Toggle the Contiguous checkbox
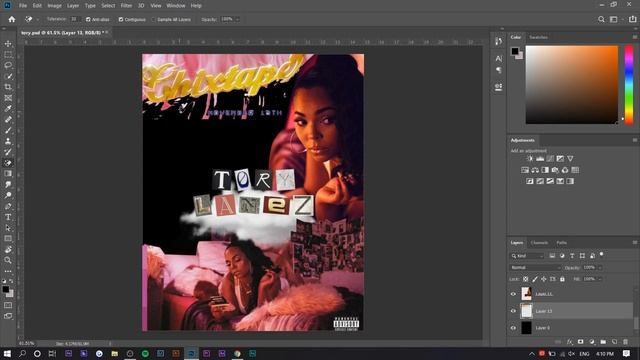Viewport: 640px width, 360px height. coord(121,19)
